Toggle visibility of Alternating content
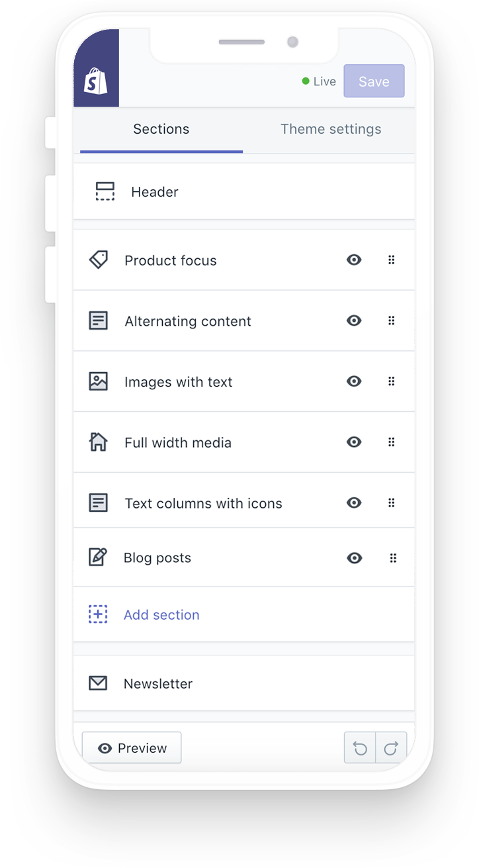The image size is (479, 868). (x=354, y=320)
